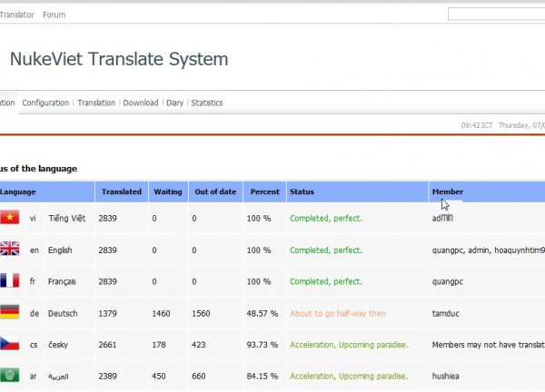The image size is (545, 392).
Task: Click the česky row Acceleration status text
Action: pos(349,345)
